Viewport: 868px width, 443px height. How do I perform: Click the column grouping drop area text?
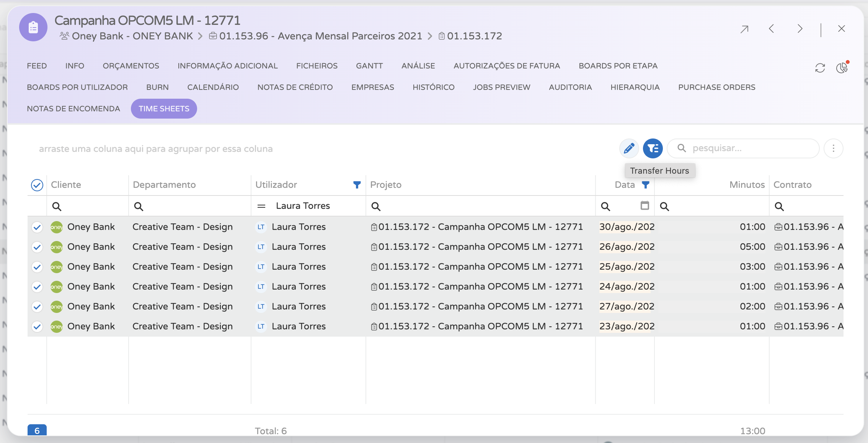156,149
